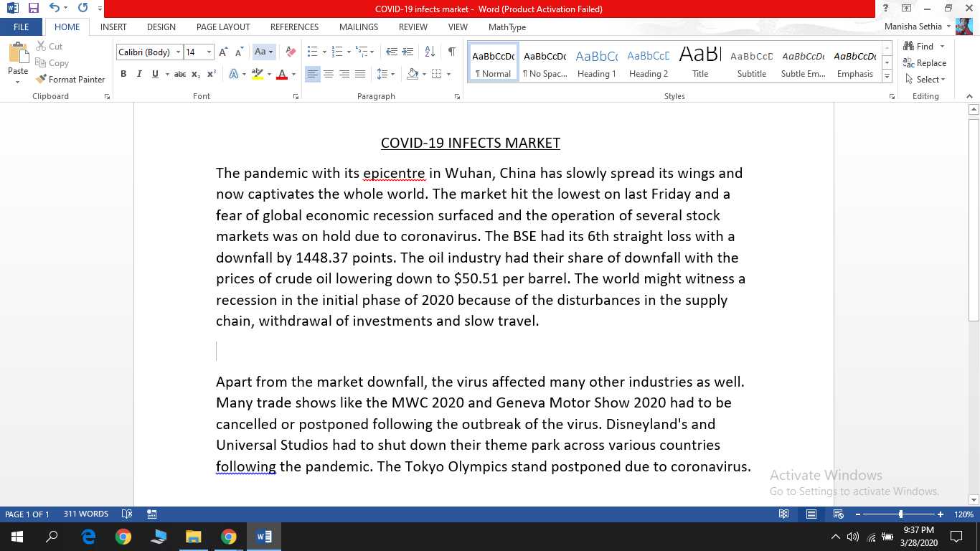Image resolution: width=980 pixels, height=551 pixels.
Task: Justify the paragraph text
Action: 360,74
